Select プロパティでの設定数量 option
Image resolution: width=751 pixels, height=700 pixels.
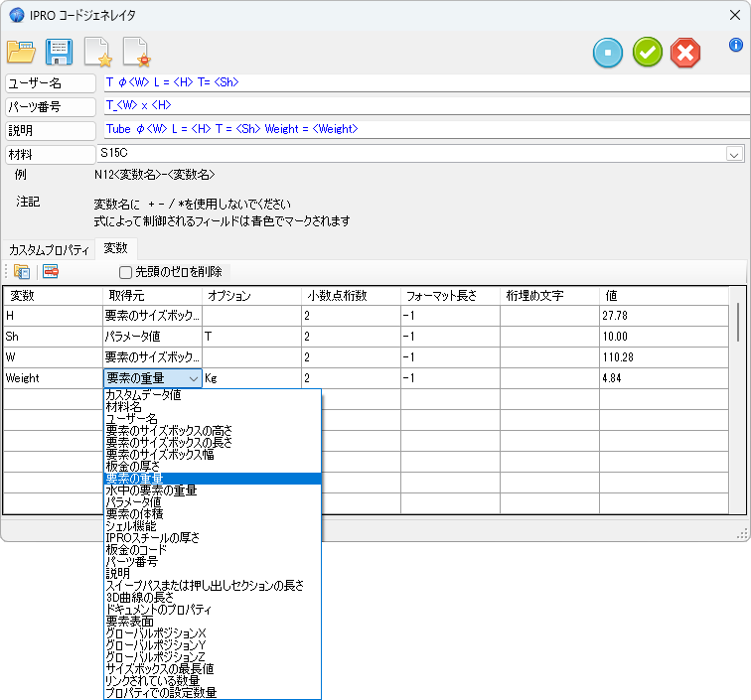pos(213,693)
